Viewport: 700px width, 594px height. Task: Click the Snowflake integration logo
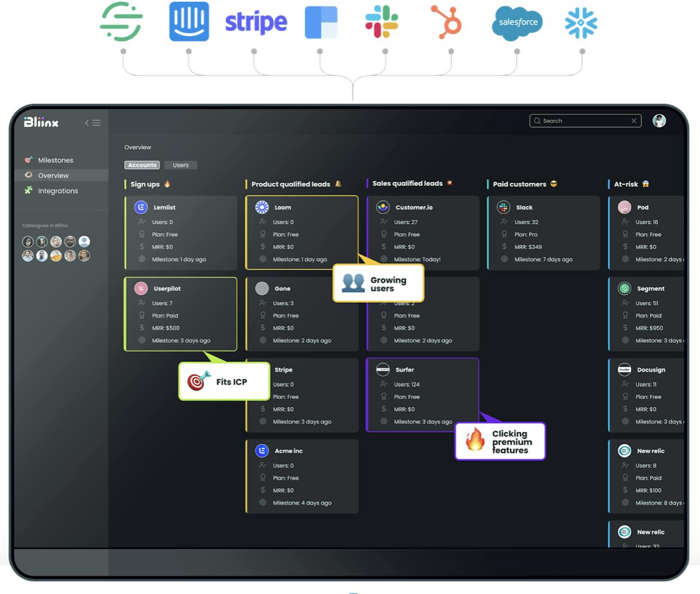[581, 22]
